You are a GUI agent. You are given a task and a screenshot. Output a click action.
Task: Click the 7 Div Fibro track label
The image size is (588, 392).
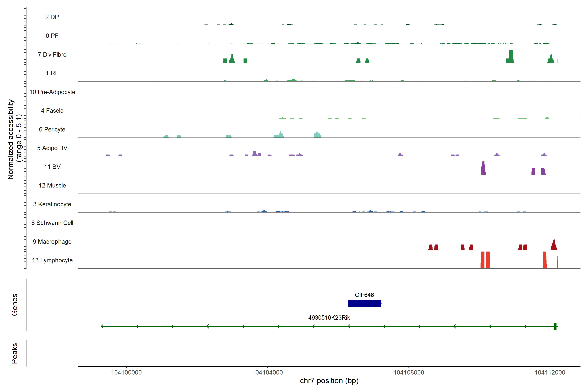[52, 55]
